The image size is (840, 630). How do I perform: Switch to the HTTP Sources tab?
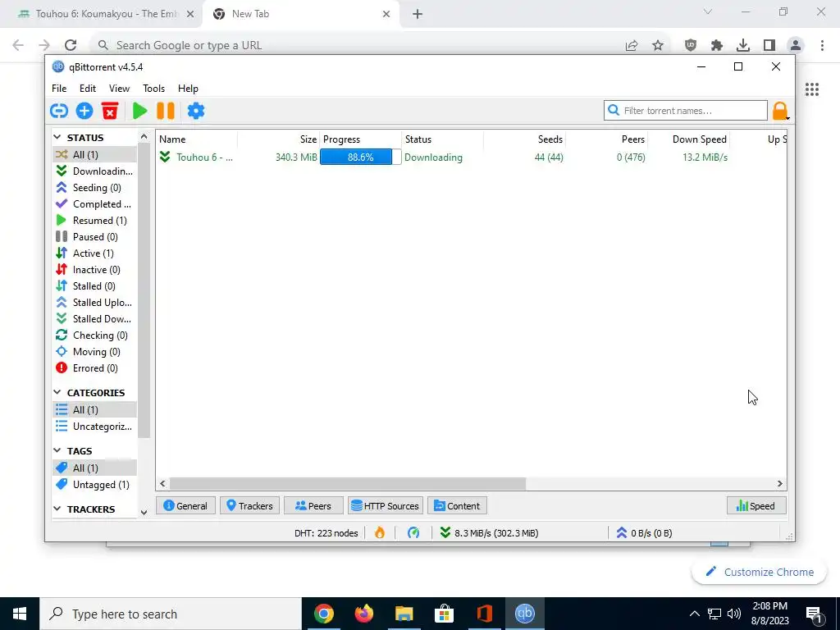click(x=386, y=505)
